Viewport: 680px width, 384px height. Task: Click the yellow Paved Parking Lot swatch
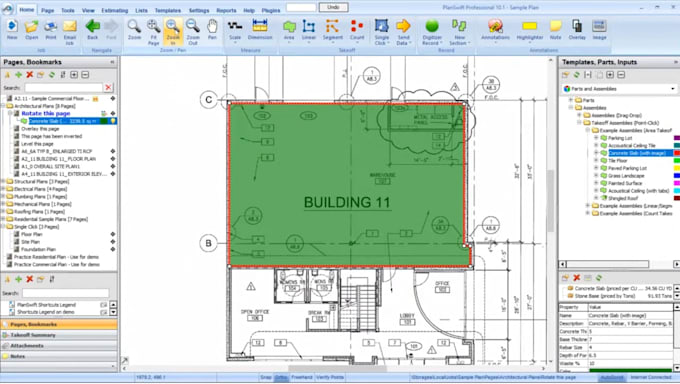pos(677,168)
